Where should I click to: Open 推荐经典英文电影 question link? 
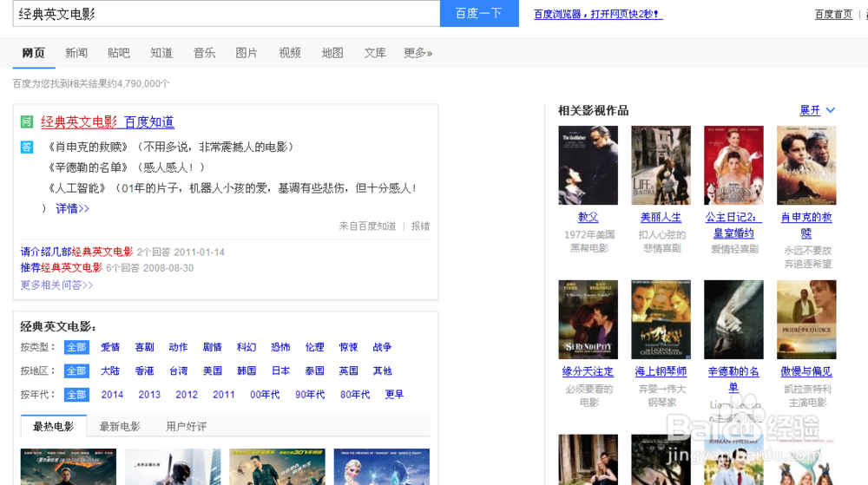(x=62, y=268)
